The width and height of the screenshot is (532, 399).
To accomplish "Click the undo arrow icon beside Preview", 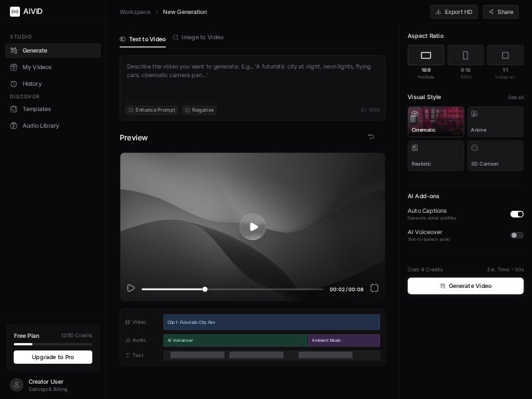I will click(371, 137).
